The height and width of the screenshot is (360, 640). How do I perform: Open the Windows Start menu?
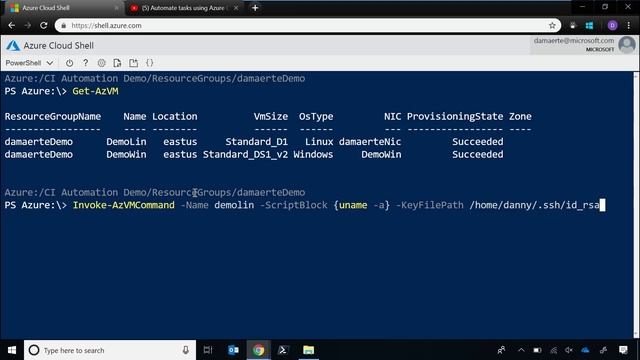click(x=12, y=350)
